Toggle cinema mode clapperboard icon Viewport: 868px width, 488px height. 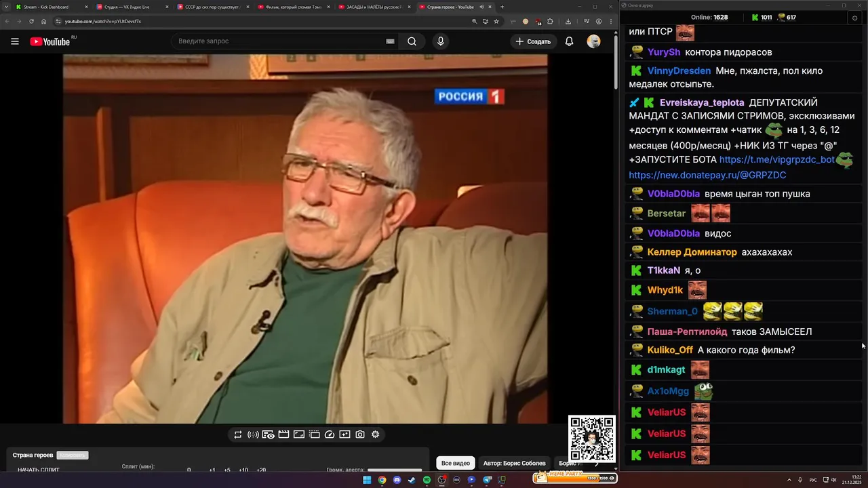(283, 434)
